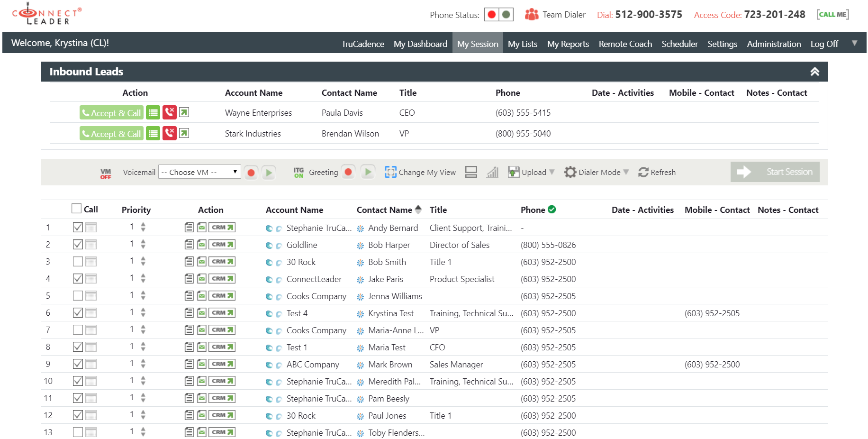Open the Choose VM dropdown

coord(199,172)
